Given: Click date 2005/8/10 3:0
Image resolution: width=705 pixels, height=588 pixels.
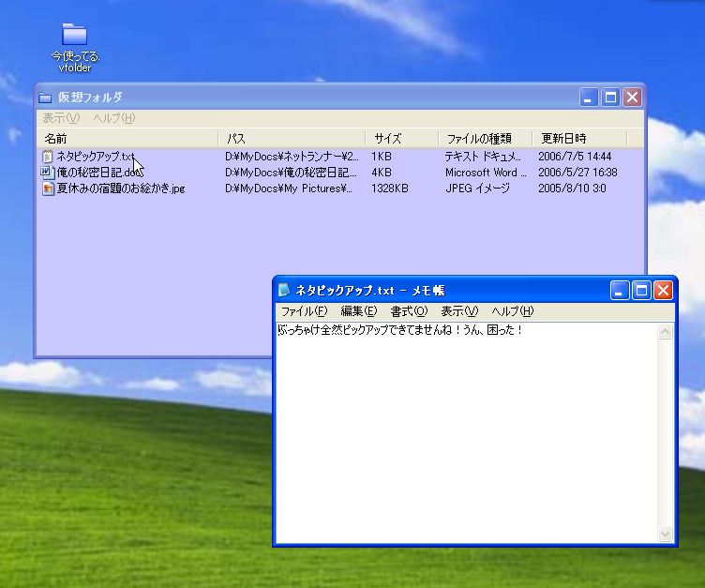Looking at the screenshot, I should [x=572, y=188].
